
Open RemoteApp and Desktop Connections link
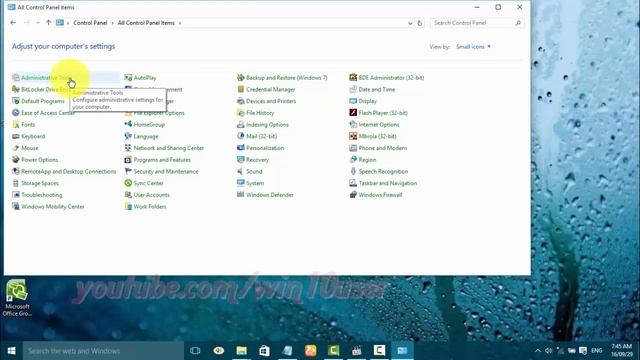point(69,172)
